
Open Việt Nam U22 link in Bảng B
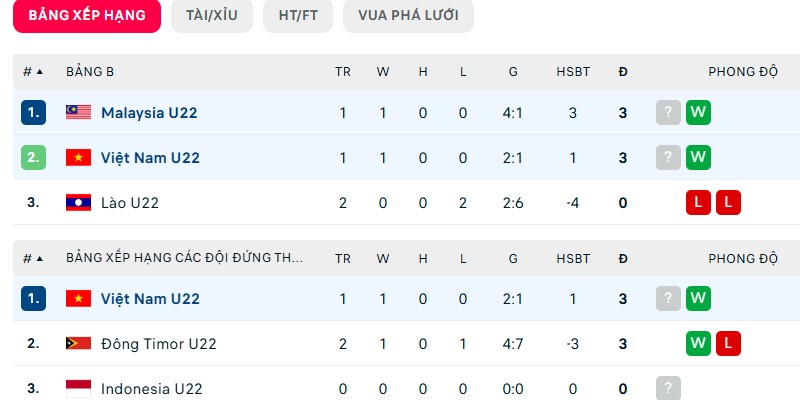coord(150,158)
